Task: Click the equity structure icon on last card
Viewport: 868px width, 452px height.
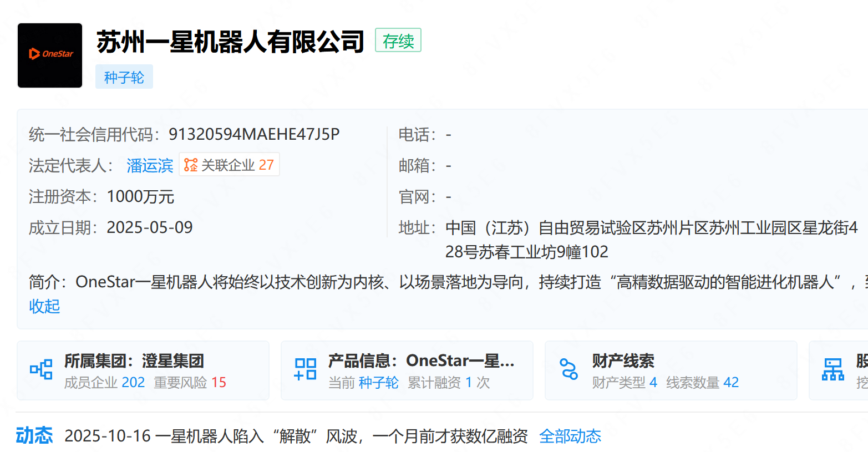Action: click(833, 369)
